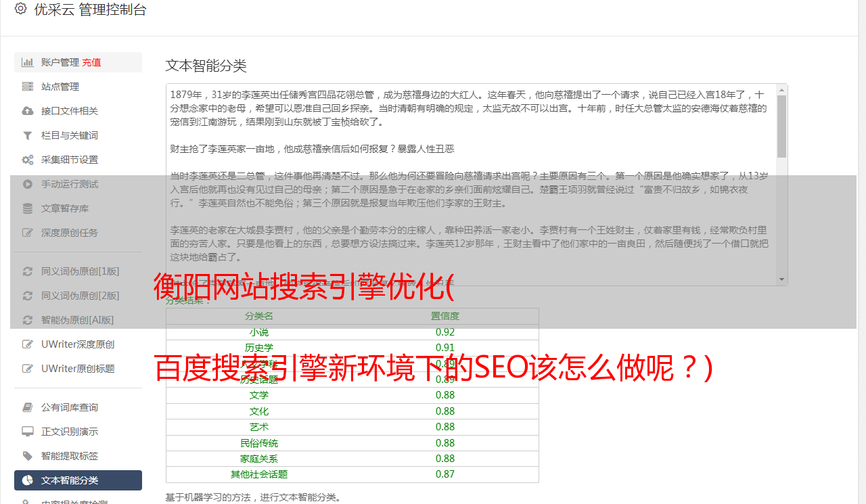Screen dimensions: 866x504
Task: Click the 其他社会话题 category cell
Action: point(259,474)
